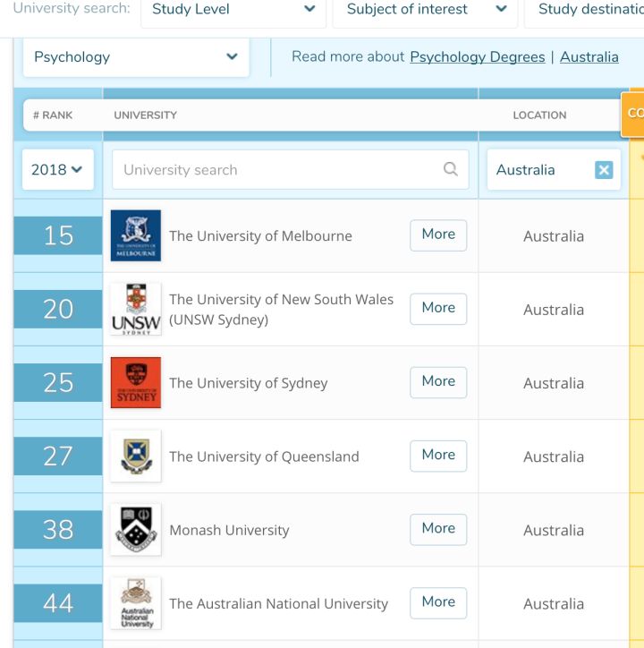Open the Psychology Degrees link
Screen dimensions: 644x648
(x=477, y=57)
